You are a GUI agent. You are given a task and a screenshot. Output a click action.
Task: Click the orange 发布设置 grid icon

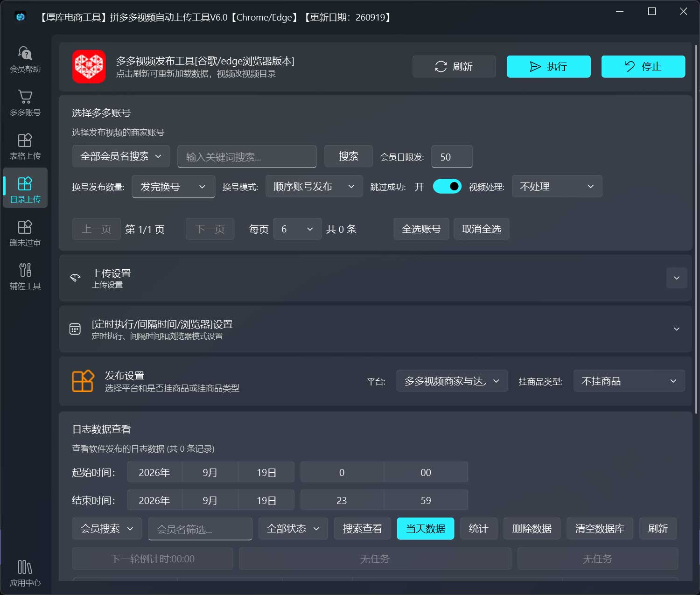click(x=83, y=381)
